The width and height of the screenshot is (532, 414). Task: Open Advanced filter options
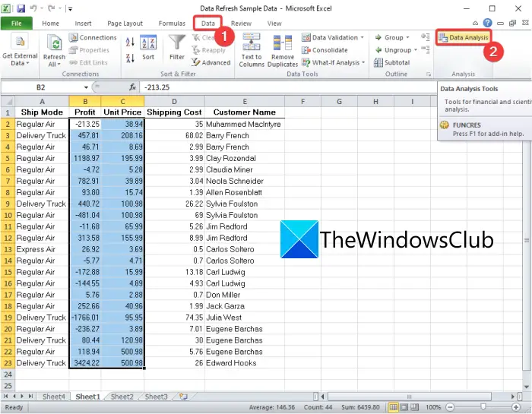click(211, 62)
